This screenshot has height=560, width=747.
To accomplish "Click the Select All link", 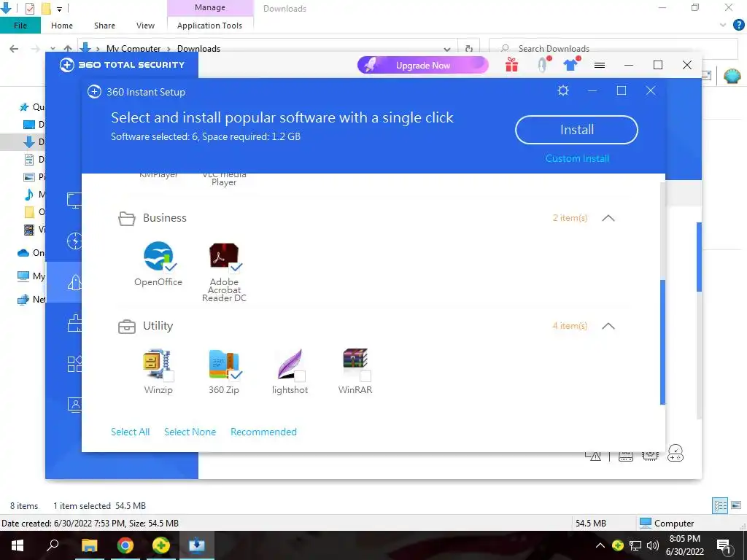I will point(130,432).
